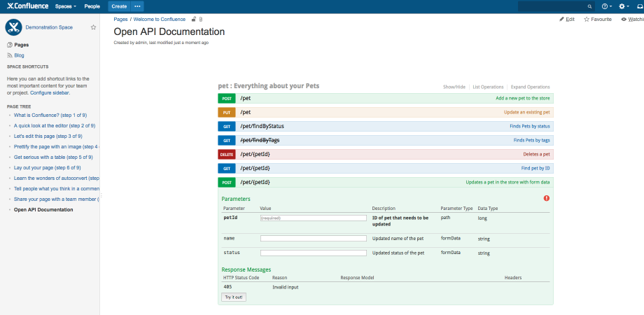The height and width of the screenshot is (315, 644).
Task: Click 'Update an existing pet' description
Action: [527, 112]
